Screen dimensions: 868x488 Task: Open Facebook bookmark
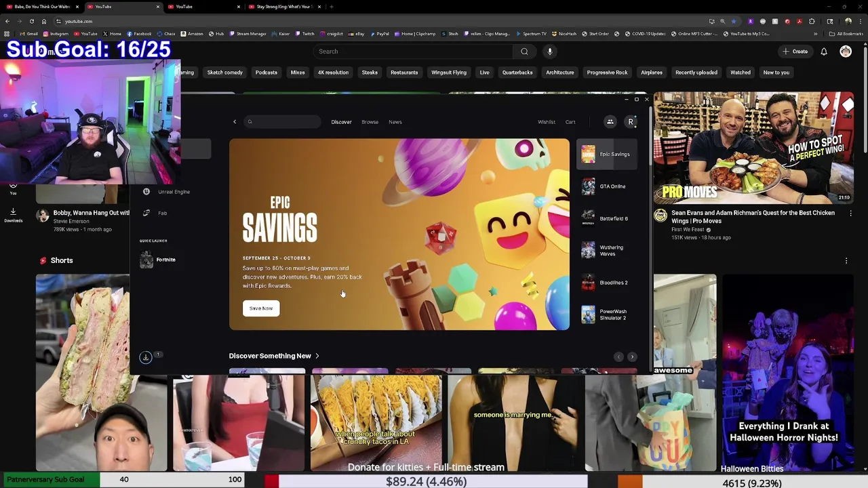point(139,34)
